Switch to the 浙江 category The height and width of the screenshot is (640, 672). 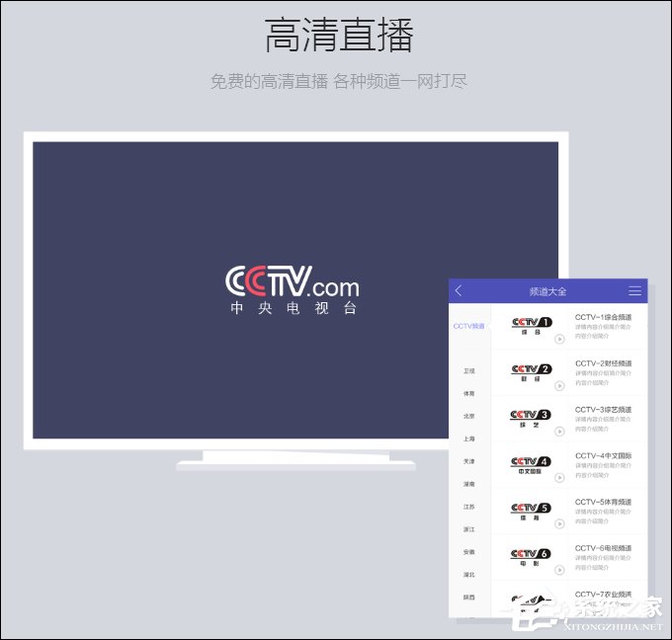tap(468, 529)
